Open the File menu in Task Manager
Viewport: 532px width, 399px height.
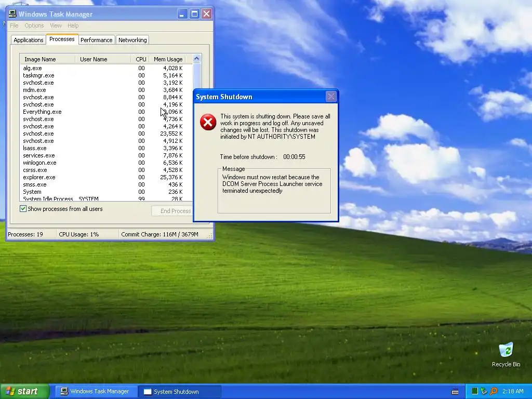pyautogui.click(x=14, y=25)
